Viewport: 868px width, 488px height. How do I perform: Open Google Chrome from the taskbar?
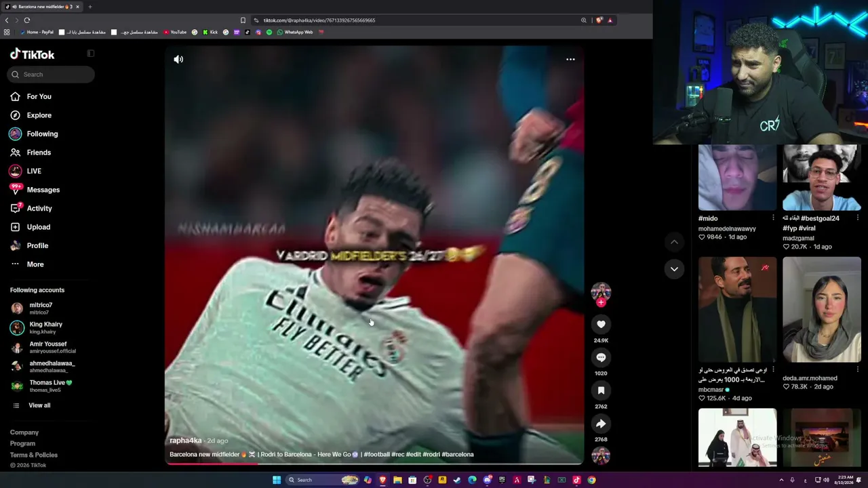tap(591, 480)
